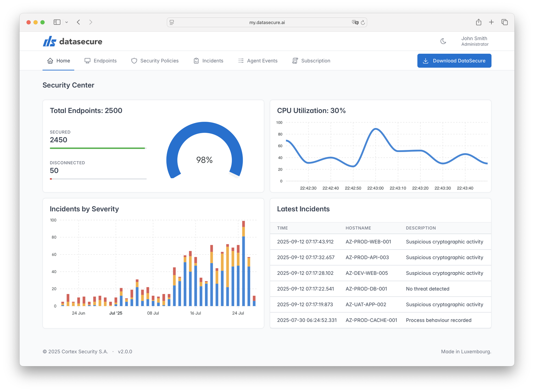Viewport: 534px width, 392px height.
Task: Click the 'Incidents by Severity' heading
Action: tap(84, 209)
